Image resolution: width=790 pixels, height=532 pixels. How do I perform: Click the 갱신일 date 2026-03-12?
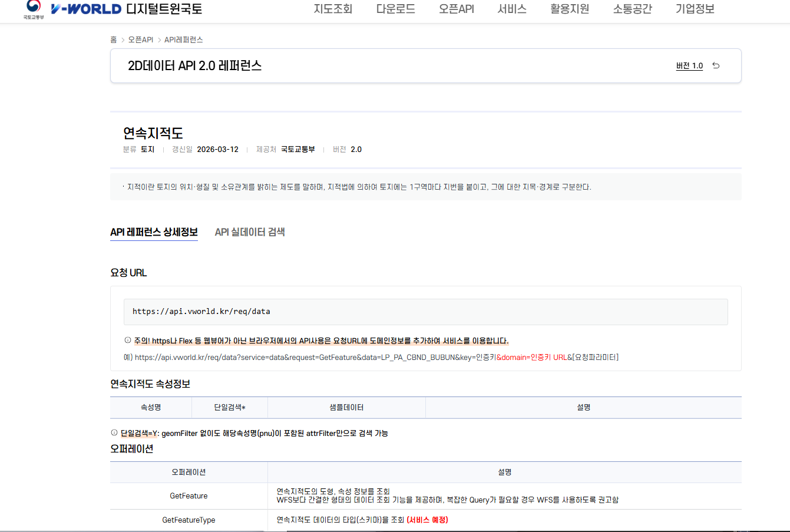[217, 149]
